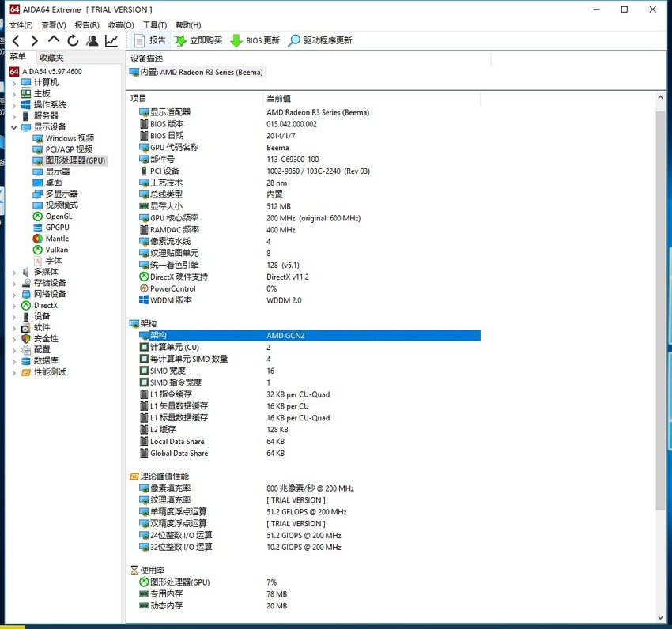The height and width of the screenshot is (629, 672).
Task: Select the 内置: AMD Radeon R3 Series device
Action: (x=197, y=72)
